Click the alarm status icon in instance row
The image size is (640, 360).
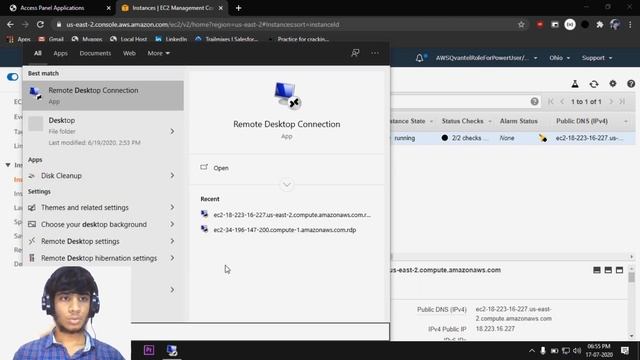(x=543, y=138)
